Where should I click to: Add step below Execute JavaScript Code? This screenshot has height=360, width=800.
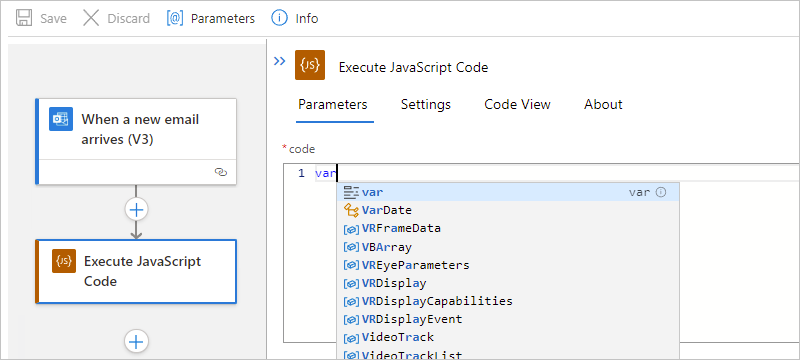coord(136,341)
